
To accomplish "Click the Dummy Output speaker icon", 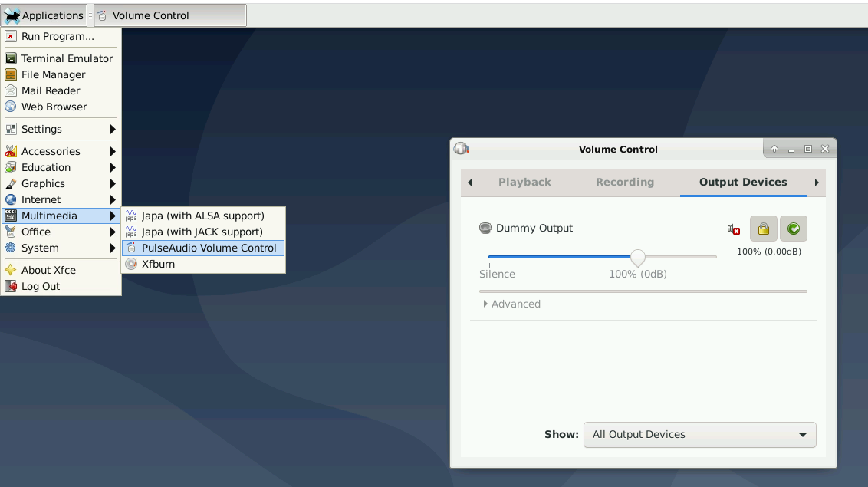I will tap(485, 228).
